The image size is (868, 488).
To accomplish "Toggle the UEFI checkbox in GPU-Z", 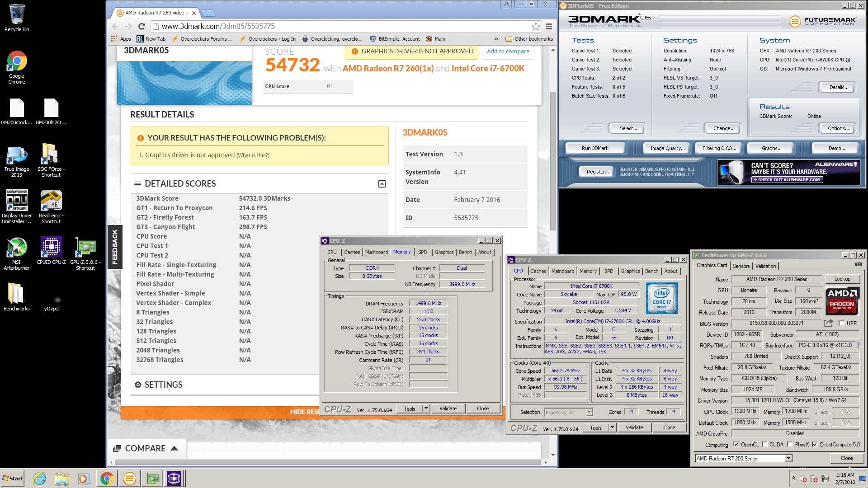I will click(841, 324).
